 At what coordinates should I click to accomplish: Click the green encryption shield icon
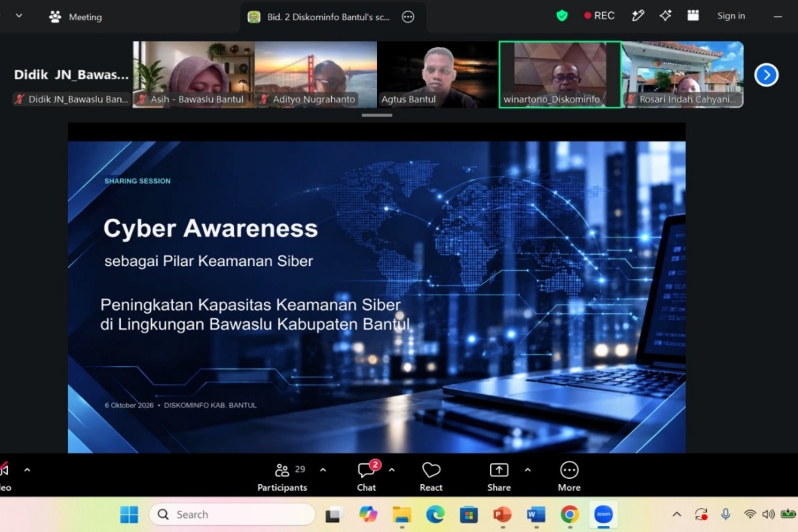(x=562, y=16)
